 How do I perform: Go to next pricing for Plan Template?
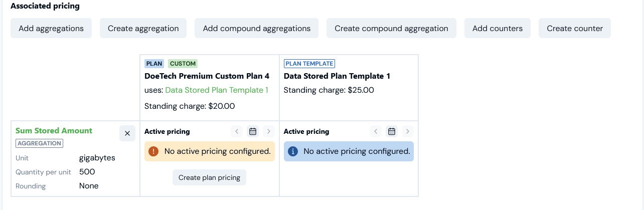click(x=408, y=131)
